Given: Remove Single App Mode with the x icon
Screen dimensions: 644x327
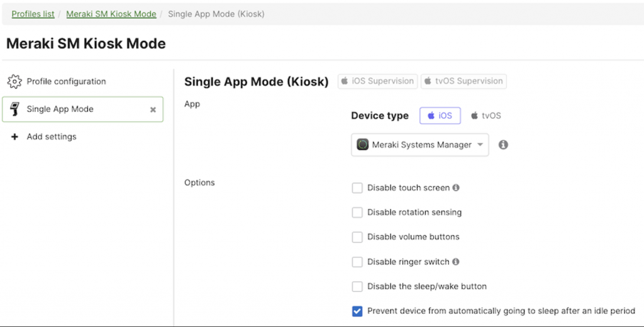Looking at the screenshot, I should [153, 109].
